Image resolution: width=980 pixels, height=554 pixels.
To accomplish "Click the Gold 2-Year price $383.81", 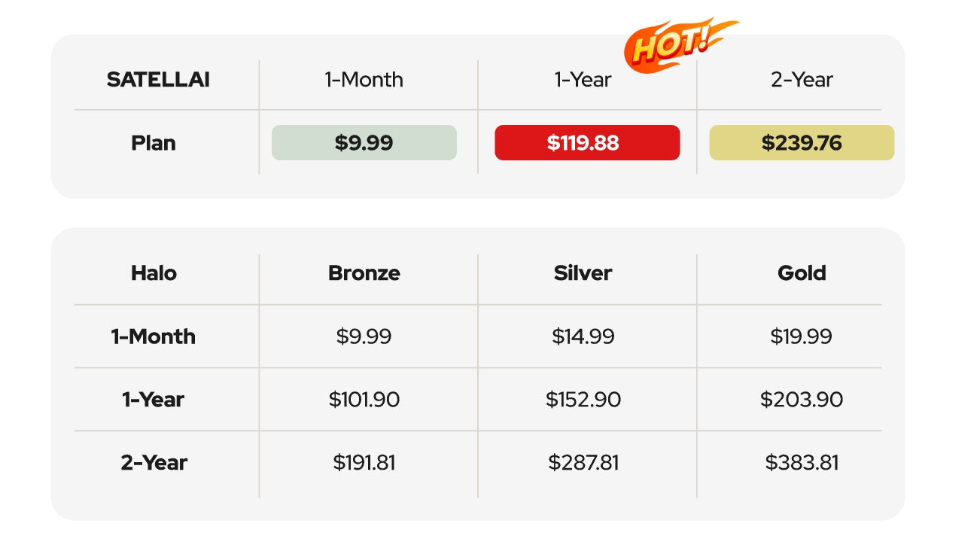I will point(802,463).
